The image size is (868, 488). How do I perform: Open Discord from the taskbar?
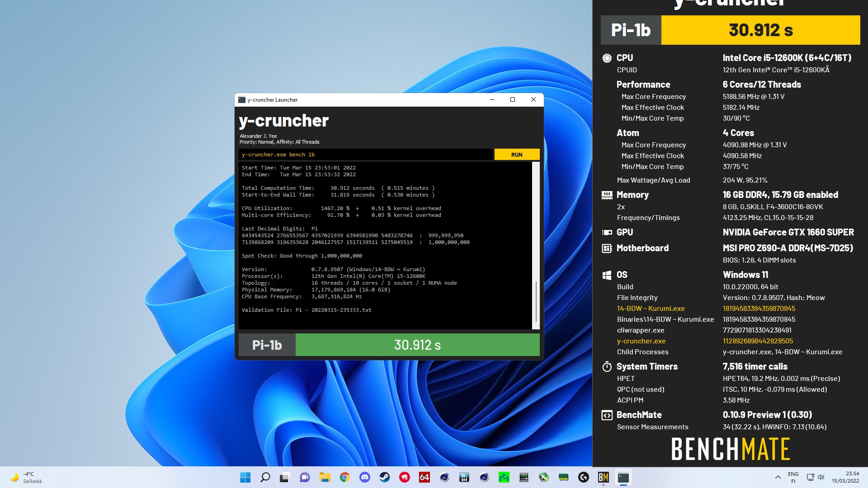click(364, 477)
